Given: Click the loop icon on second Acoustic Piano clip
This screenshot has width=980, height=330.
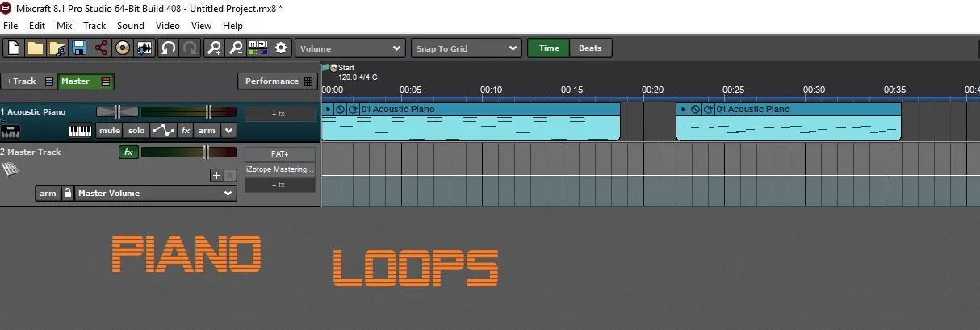Looking at the screenshot, I should click(707, 109).
